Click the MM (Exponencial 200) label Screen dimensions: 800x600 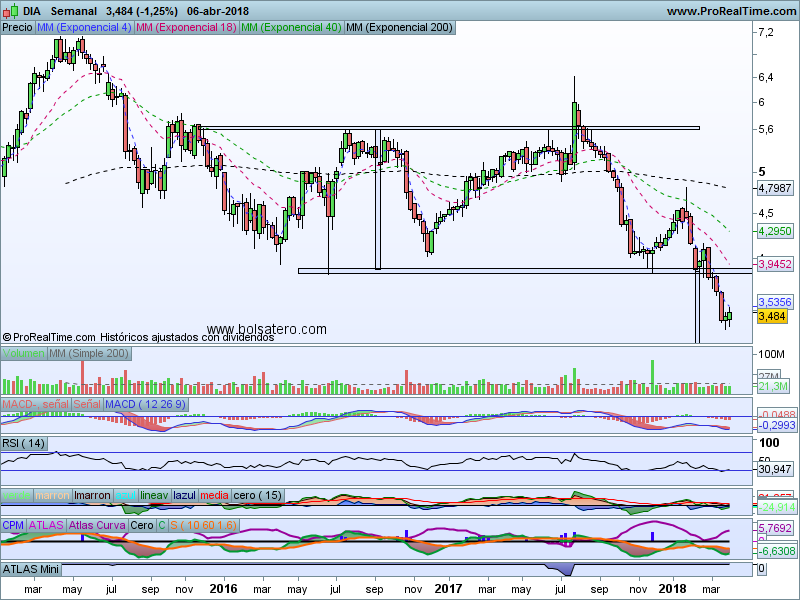pyautogui.click(x=397, y=27)
